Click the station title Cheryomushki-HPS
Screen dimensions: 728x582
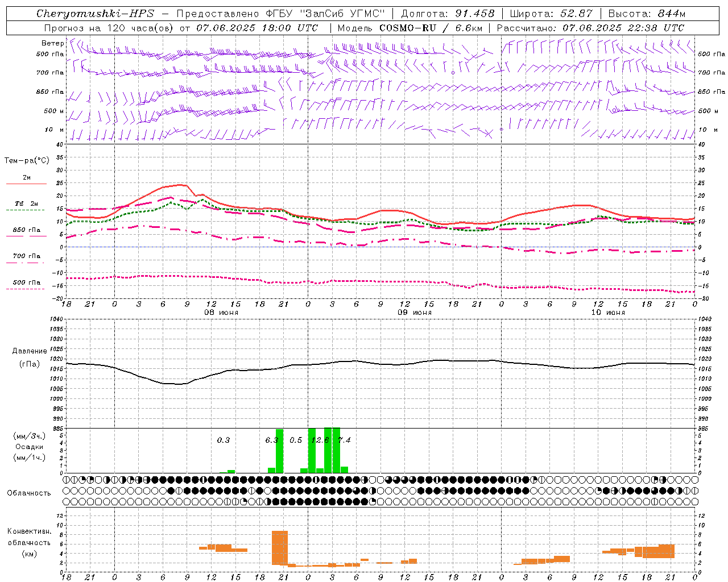coord(95,14)
